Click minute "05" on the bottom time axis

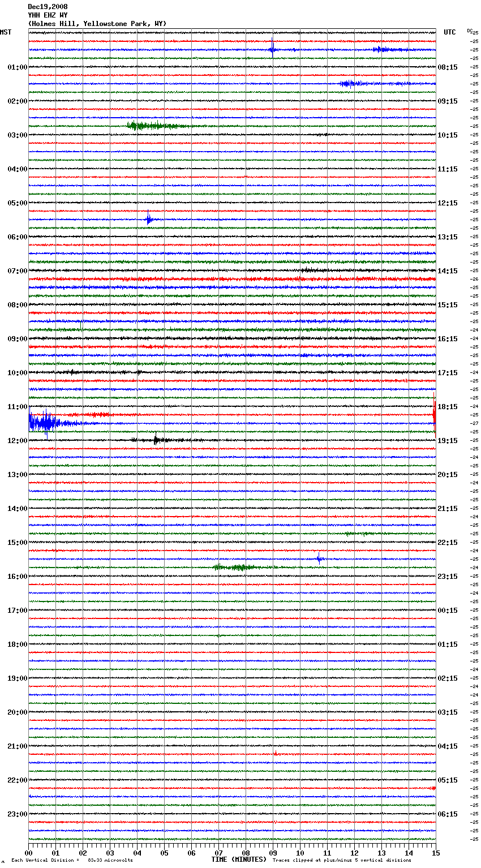click(165, 853)
